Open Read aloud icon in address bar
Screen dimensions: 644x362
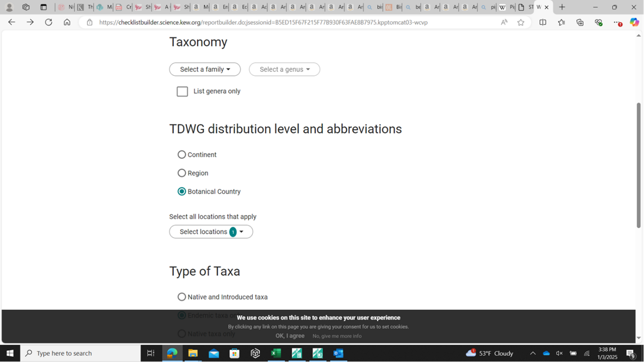(504, 23)
